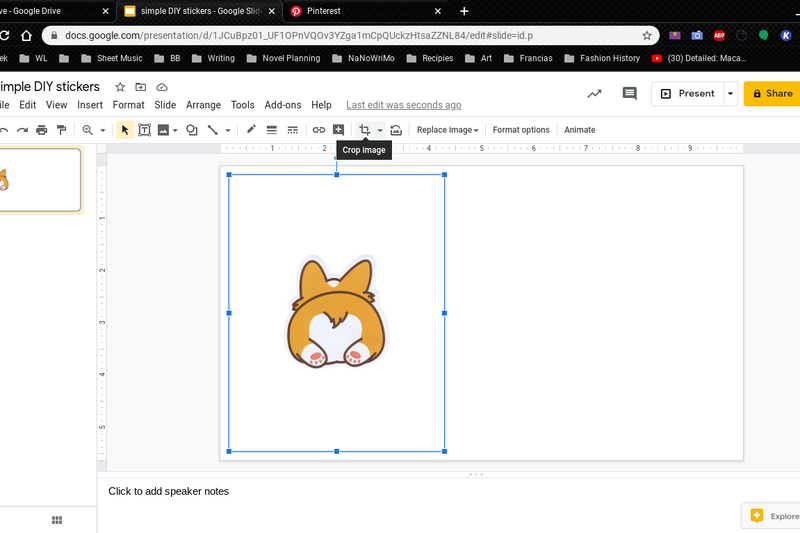Screen dimensions: 800x533
Task: Click the Reset image icon
Action: (x=396, y=130)
